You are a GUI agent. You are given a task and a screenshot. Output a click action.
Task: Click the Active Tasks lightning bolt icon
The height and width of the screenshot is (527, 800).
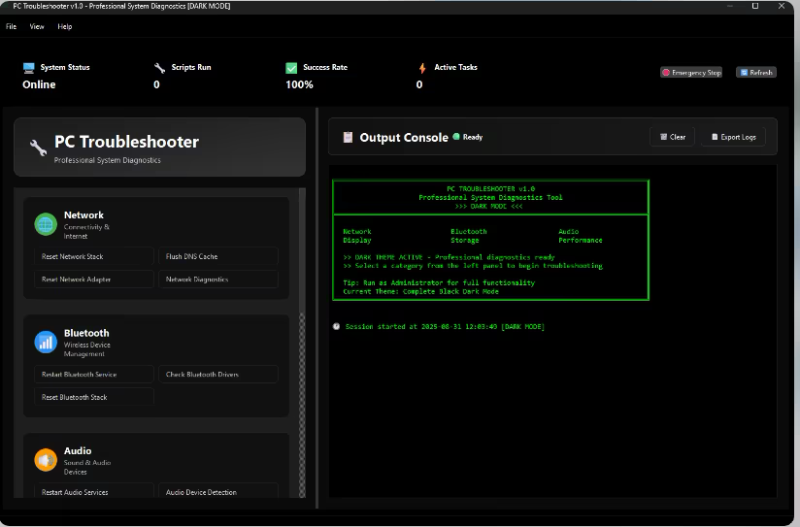pos(423,68)
